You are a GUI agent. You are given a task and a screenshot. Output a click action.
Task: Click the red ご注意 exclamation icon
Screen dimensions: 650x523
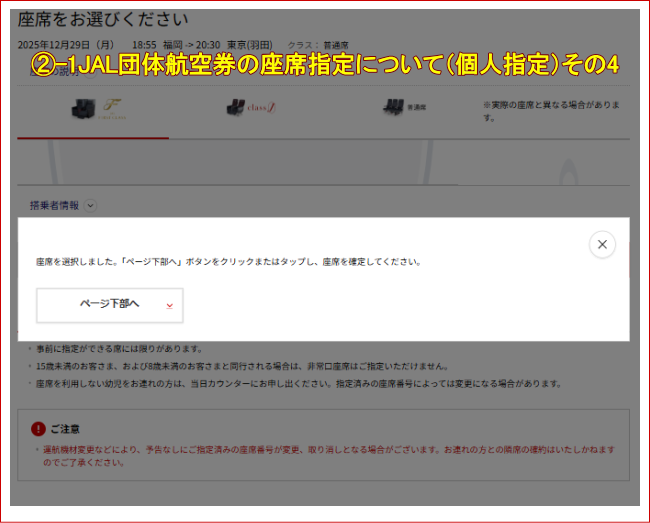click(38, 429)
